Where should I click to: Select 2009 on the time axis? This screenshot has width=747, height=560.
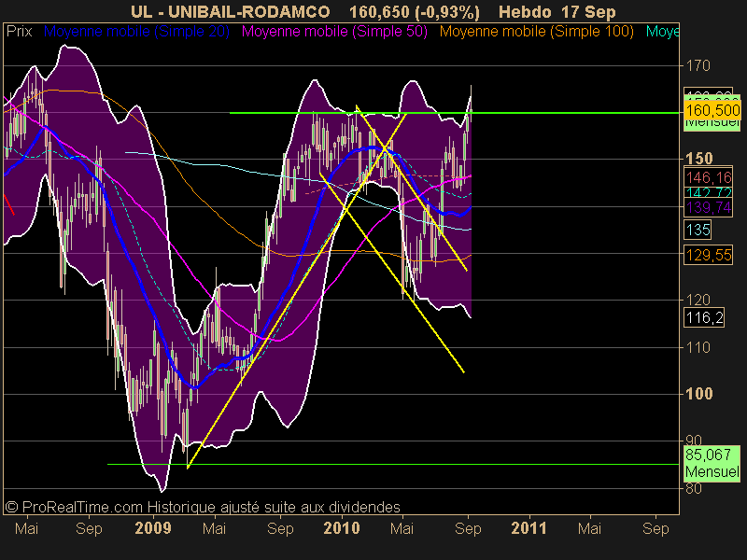point(153,528)
